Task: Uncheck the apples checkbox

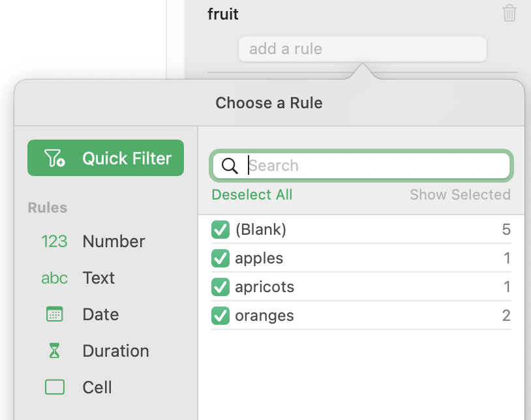Action: (220, 258)
